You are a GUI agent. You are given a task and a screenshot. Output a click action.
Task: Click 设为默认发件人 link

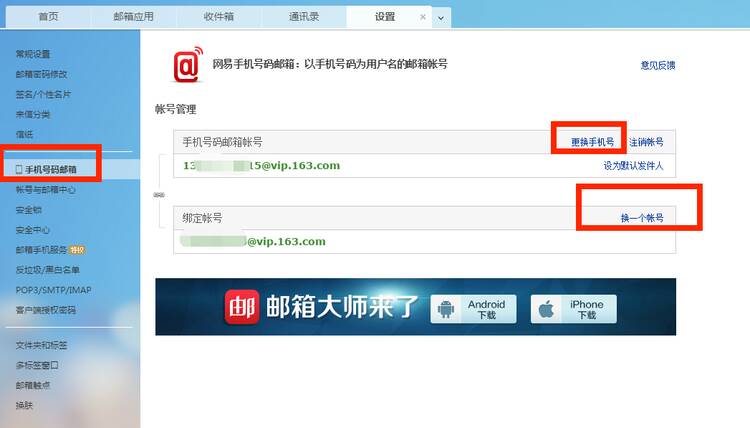pos(633,165)
